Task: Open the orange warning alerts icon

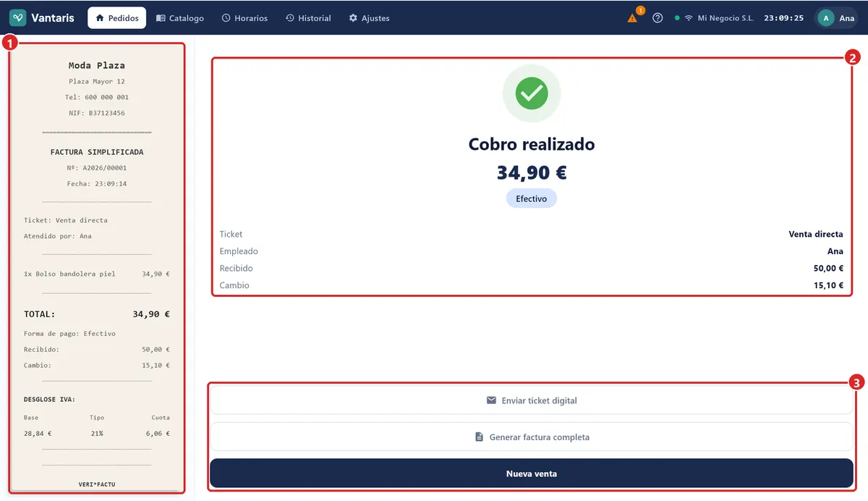Action: (632, 18)
